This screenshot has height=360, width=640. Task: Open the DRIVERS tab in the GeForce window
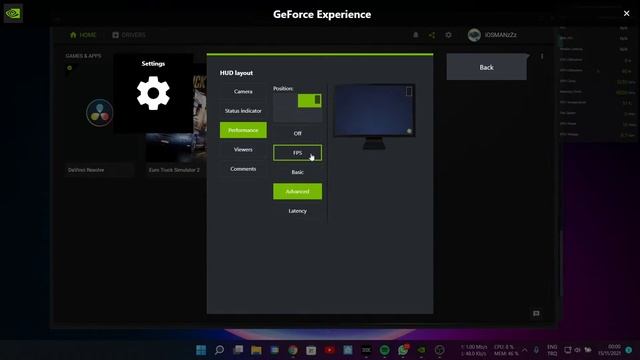click(129, 35)
